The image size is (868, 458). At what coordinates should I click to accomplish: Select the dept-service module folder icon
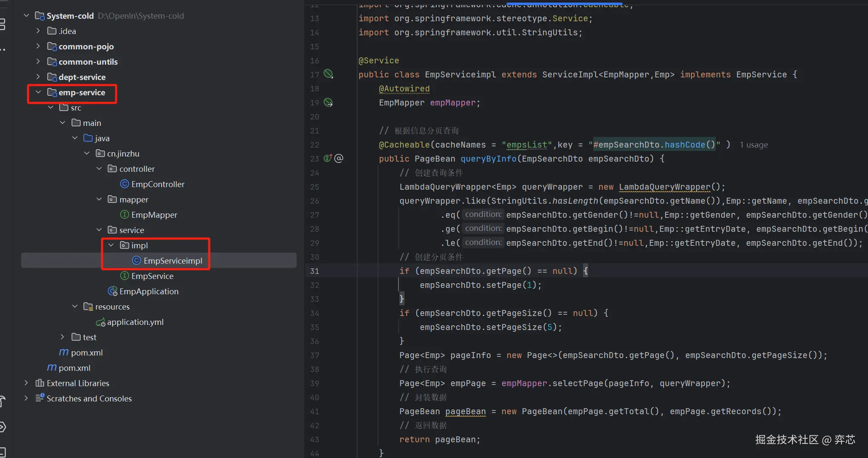click(52, 77)
